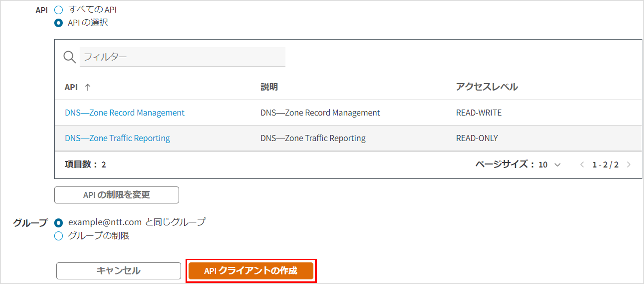Select the すべての API radio option
The height and width of the screenshot is (284, 644).
(59, 10)
